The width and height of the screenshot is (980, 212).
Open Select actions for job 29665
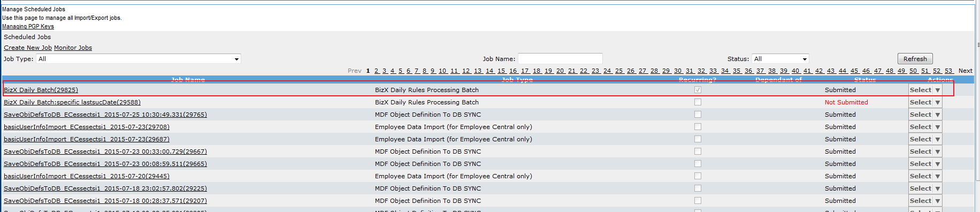925,164
